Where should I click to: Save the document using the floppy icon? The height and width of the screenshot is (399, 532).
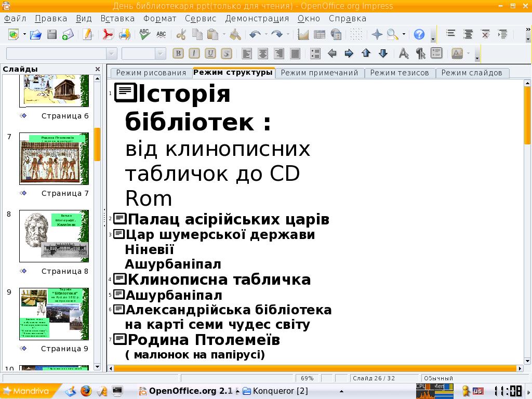click(x=52, y=34)
